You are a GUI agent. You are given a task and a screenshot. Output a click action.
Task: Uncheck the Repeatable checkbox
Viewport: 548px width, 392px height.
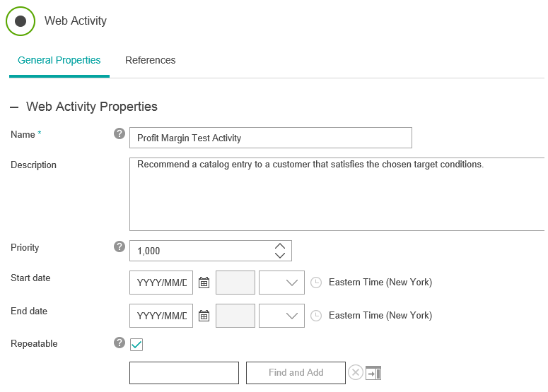coord(136,344)
